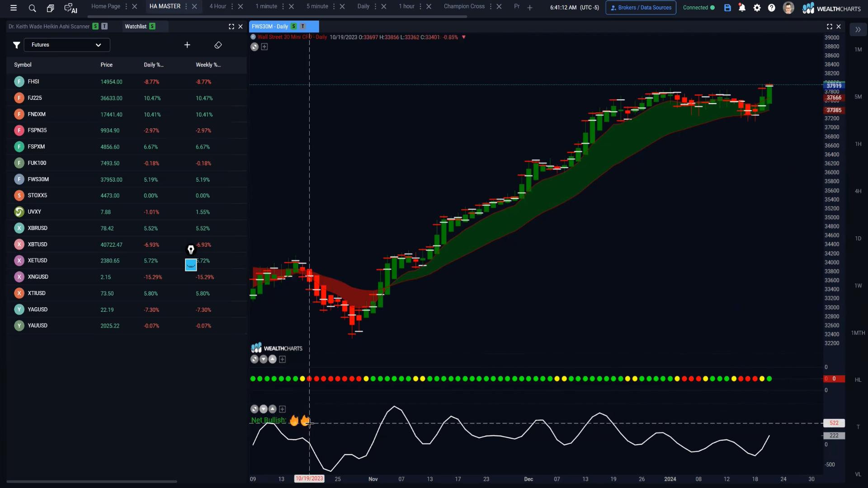Sort watchlist by Daily % column
Viewport: 868px width, 488px height.
(154, 65)
